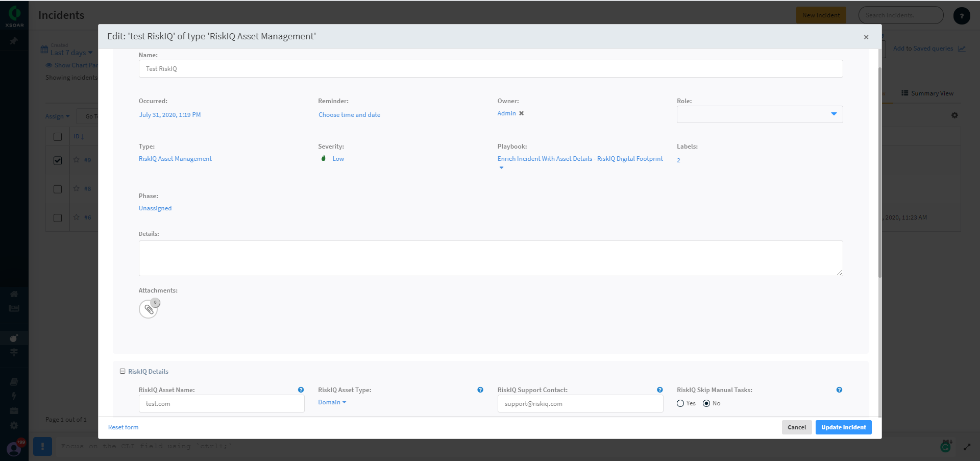
Task: Open the Labels count 2
Action: click(x=678, y=160)
